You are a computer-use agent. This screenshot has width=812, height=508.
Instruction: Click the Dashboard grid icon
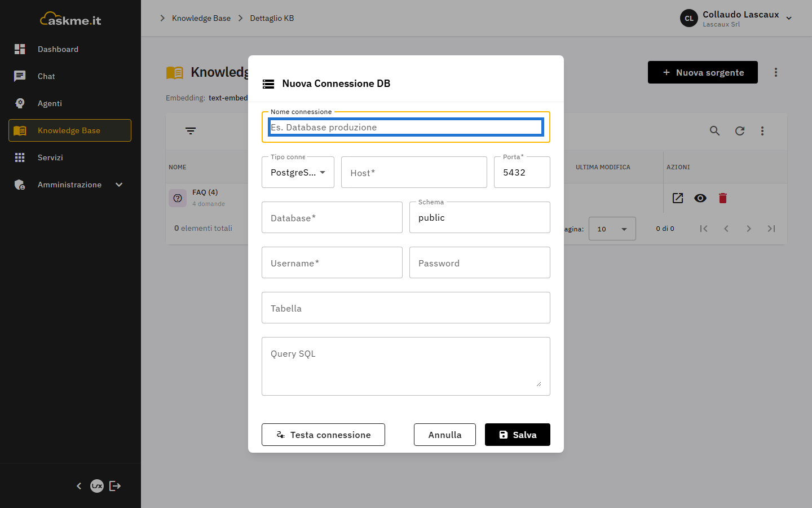pos(20,49)
